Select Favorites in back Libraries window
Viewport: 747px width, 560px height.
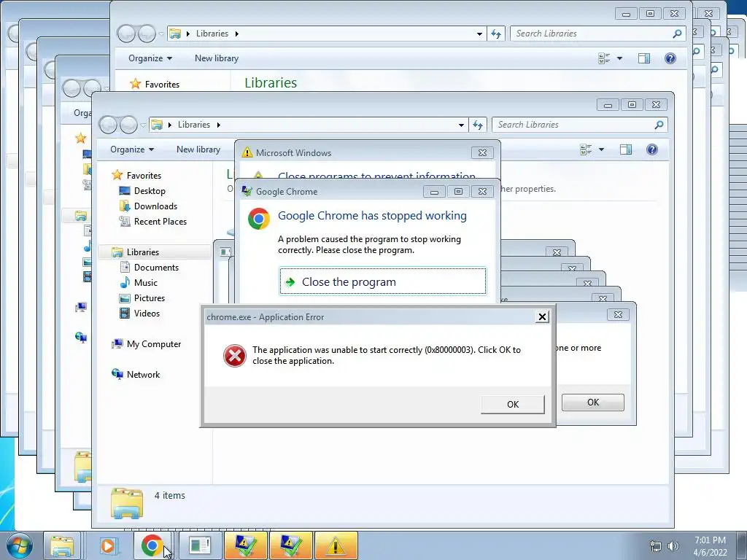pyautogui.click(x=155, y=85)
